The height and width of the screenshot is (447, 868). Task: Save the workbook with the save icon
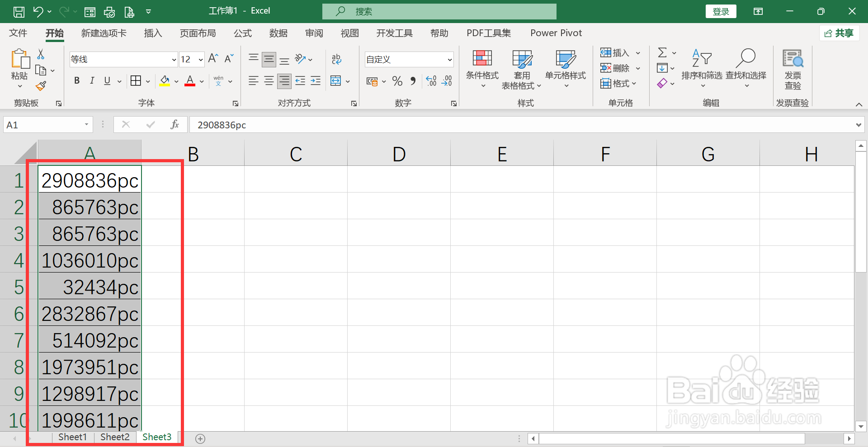click(x=19, y=12)
